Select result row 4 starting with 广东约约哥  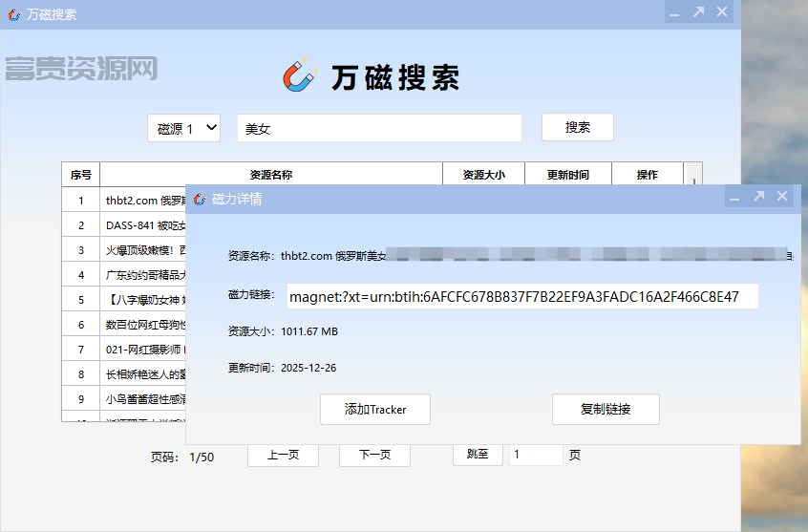click(x=123, y=275)
